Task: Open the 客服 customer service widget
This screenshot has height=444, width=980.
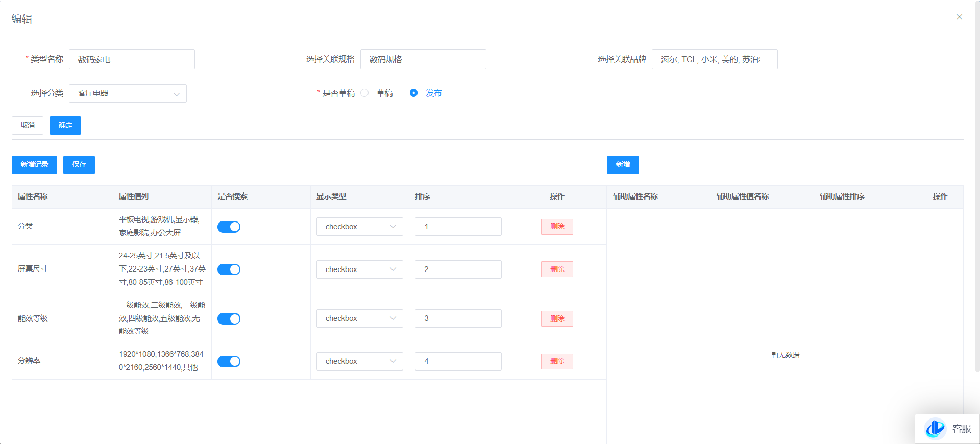Action: (x=947, y=429)
